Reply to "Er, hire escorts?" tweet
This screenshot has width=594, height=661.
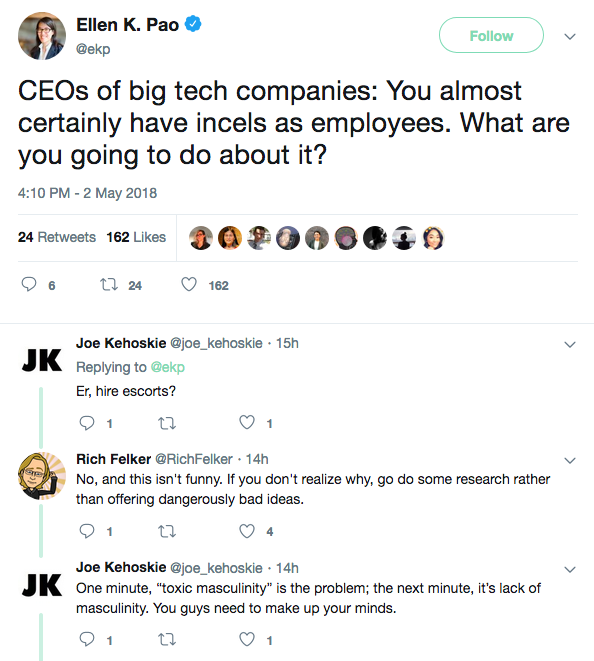coord(87,422)
